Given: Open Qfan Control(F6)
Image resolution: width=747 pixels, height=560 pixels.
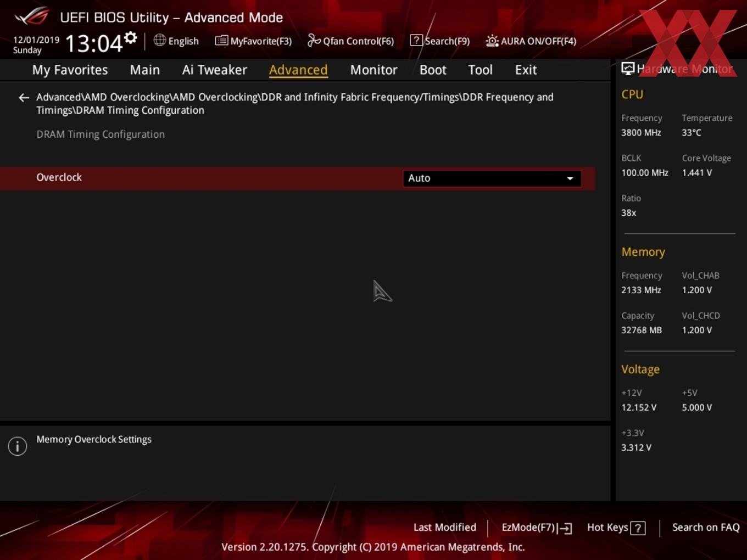Looking at the screenshot, I should [x=350, y=41].
